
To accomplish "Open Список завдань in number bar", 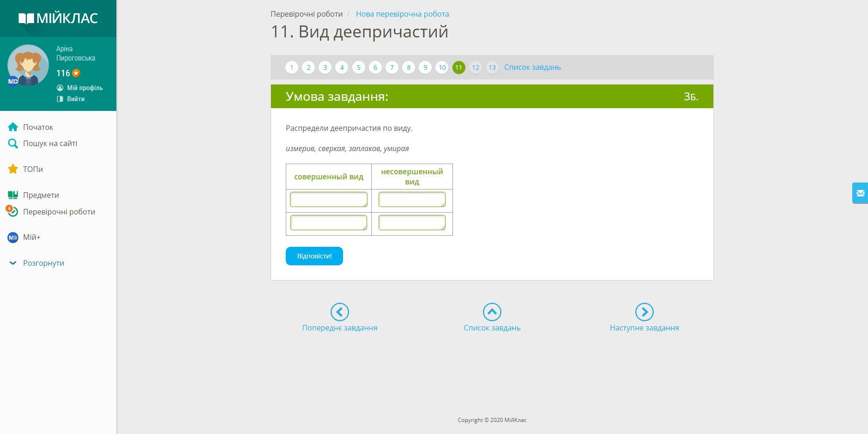I will 532,67.
